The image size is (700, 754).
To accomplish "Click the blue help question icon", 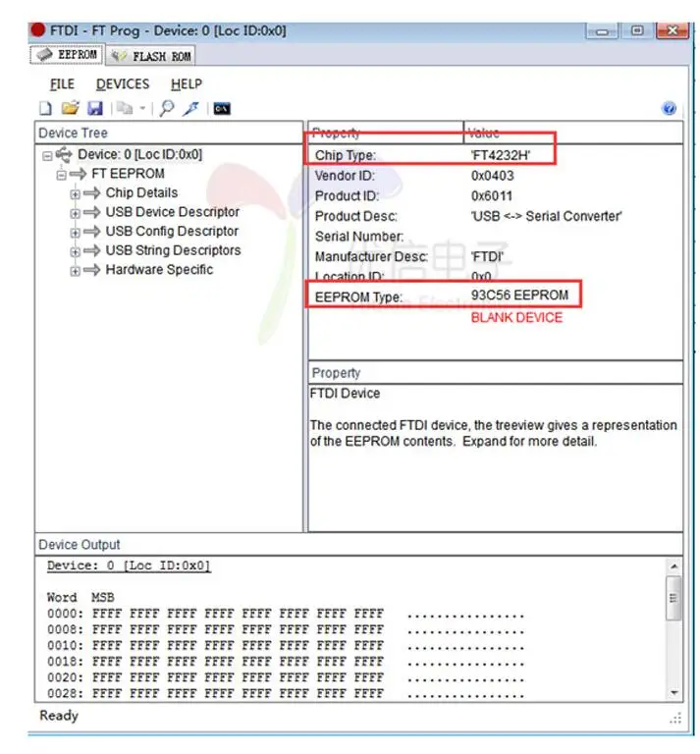I will click(x=670, y=109).
